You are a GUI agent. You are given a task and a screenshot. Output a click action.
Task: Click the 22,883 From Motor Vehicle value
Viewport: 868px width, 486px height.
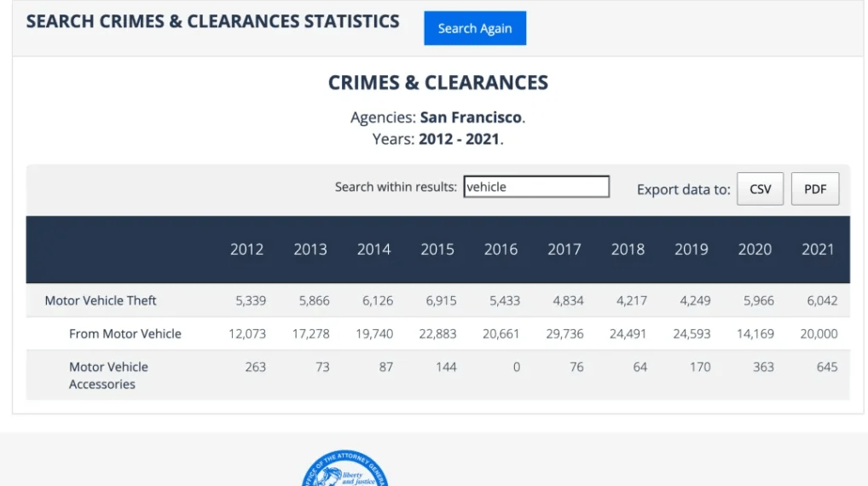[438, 333]
